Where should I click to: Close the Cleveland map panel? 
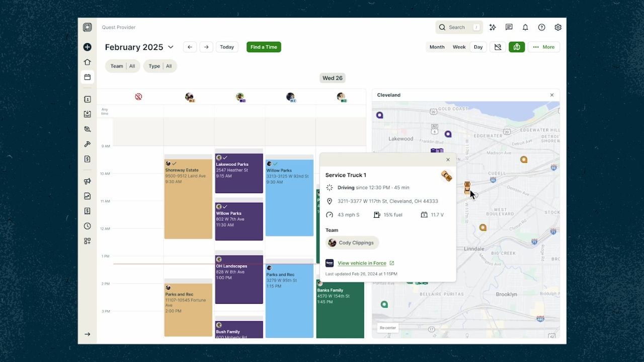(x=552, y=95)
